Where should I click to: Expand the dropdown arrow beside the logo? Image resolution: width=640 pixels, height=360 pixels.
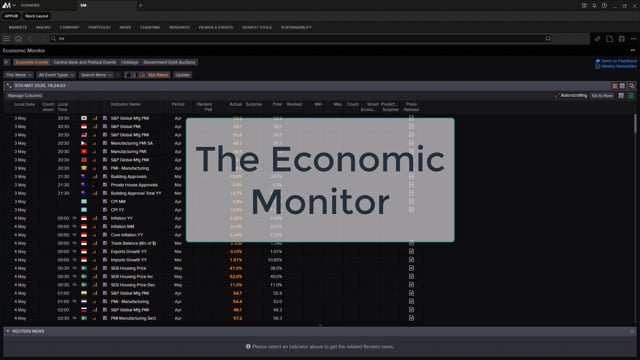14,5
